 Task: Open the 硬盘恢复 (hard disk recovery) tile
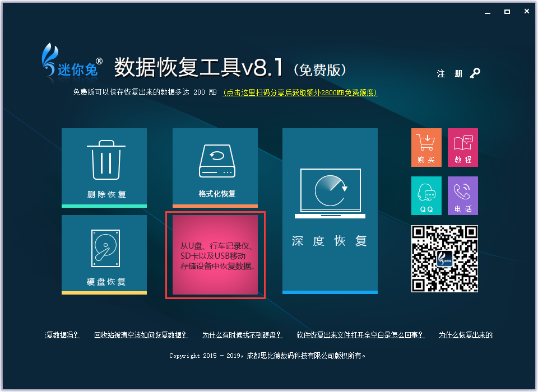[x=104, y=254]
